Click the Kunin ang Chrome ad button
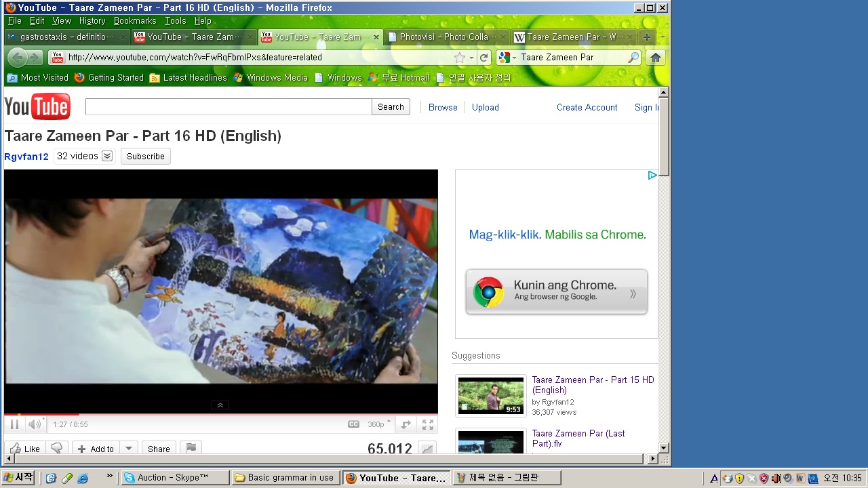 [557, 291]
